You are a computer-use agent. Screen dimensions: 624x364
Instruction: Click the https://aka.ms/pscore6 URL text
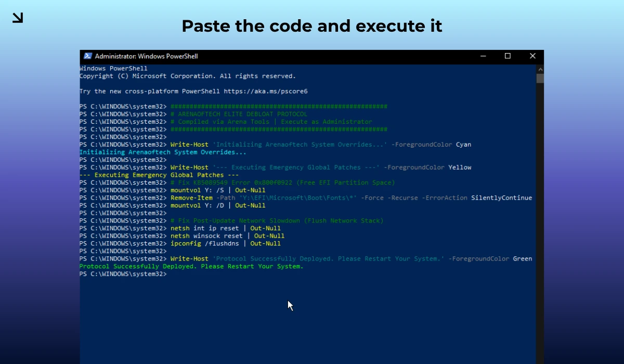point(266,92)
